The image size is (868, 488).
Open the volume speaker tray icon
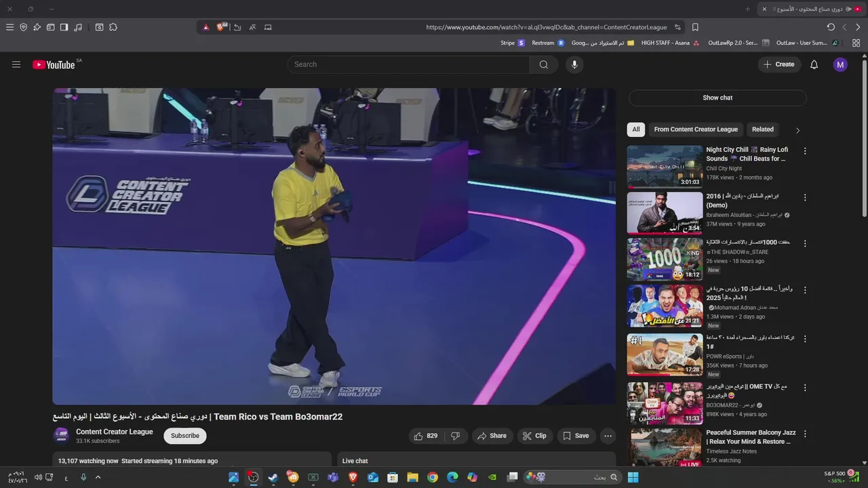tap(38, 477)
